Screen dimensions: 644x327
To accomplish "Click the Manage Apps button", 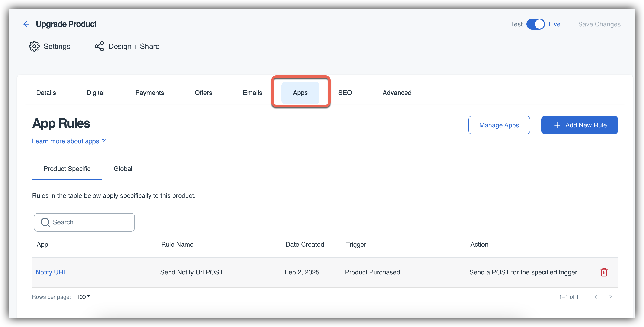I will (499, 125).
